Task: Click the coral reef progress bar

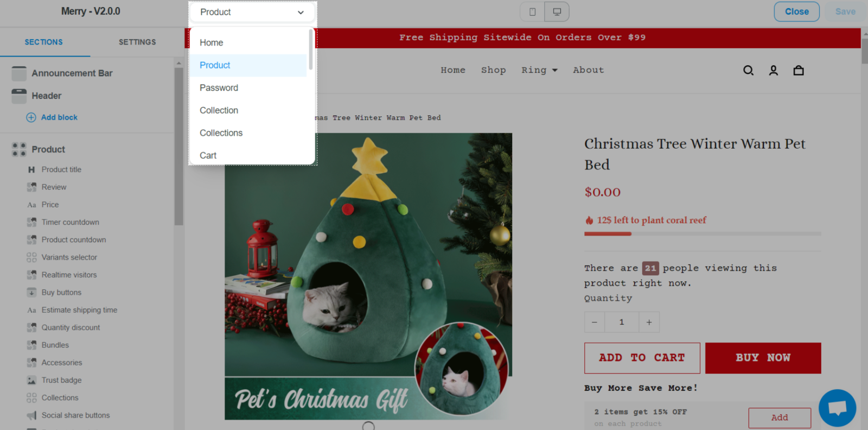Action: (x=703, y=234)
